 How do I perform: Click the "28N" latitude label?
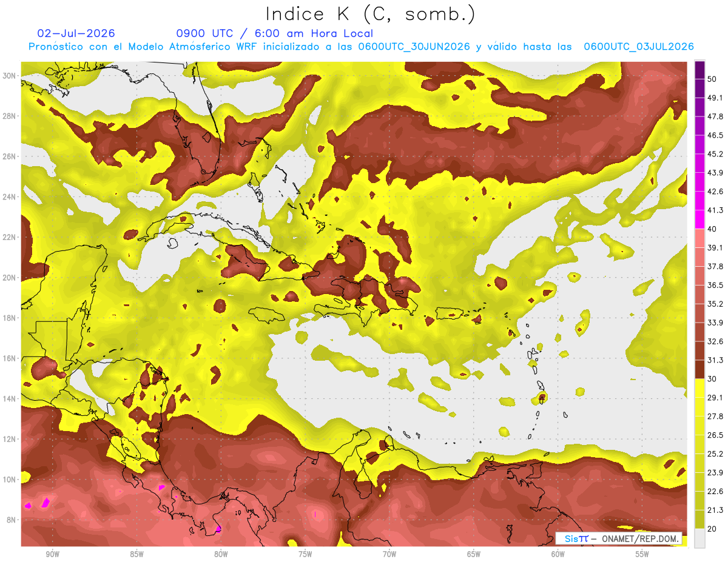pos(9,116)
